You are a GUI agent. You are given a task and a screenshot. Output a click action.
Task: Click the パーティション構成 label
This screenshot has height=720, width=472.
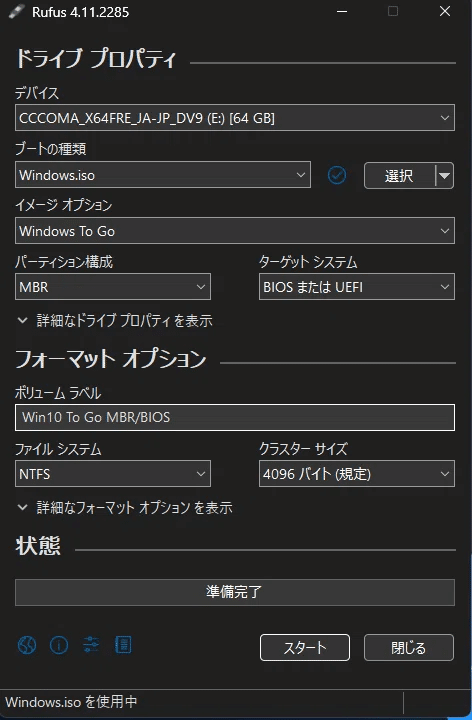pyautogui.click(x=64, y=262)
